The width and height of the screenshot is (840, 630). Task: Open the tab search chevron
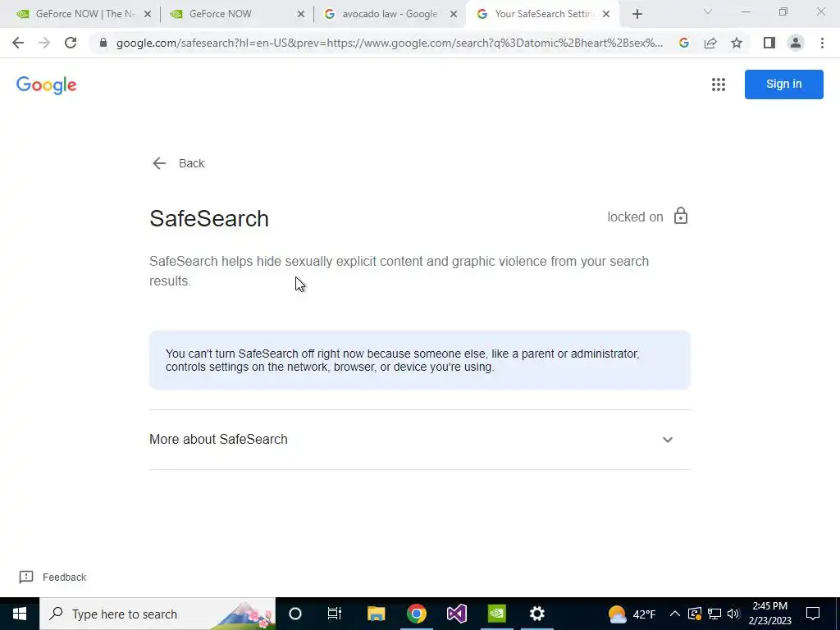pos(707,11)
